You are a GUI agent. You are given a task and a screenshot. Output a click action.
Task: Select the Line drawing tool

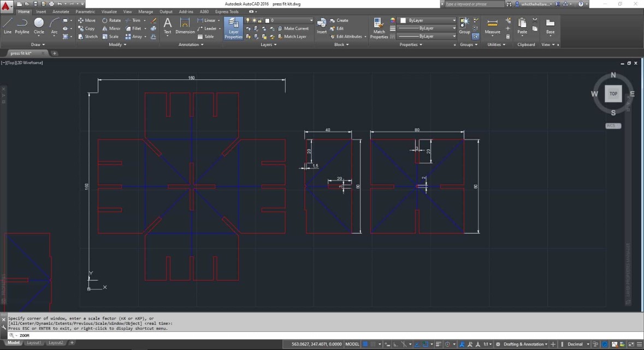point(8,26)
